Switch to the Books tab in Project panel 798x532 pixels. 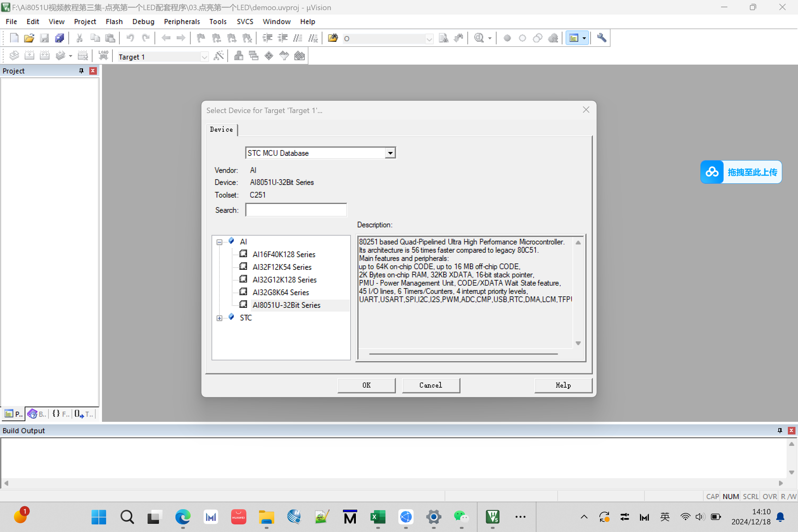(x=37, y=414)
